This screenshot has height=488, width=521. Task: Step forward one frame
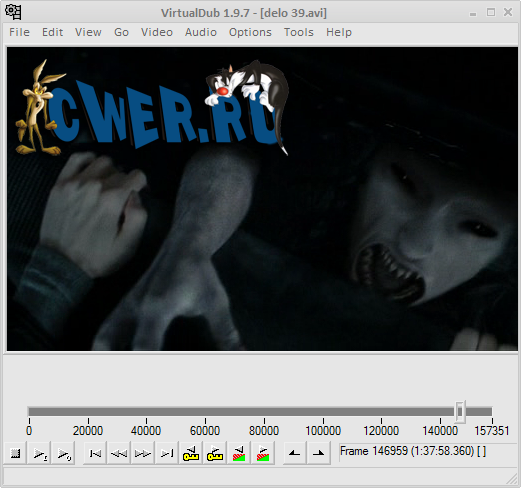(x=143, y=453)
